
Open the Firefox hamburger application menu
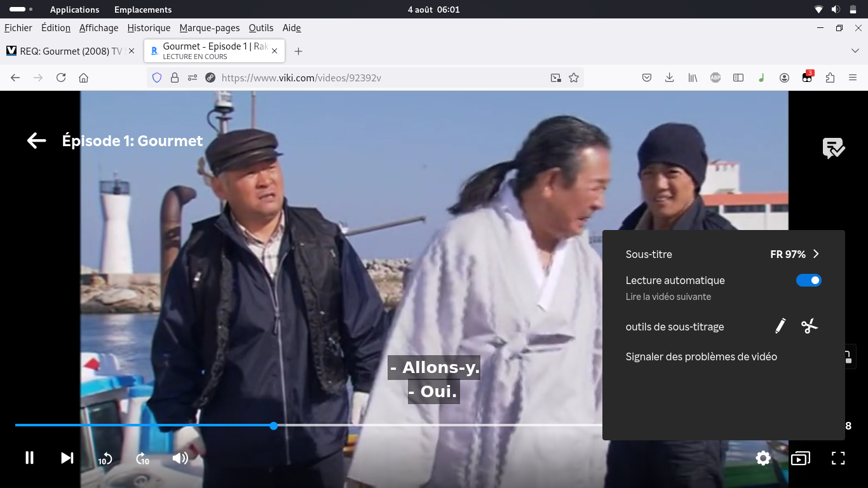(x=853, y=78)
